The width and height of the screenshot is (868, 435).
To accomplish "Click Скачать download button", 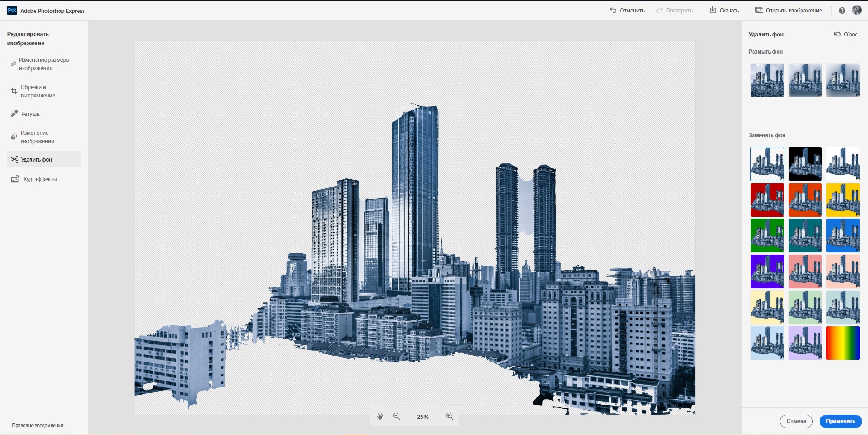I will click(x=724, y=11).
